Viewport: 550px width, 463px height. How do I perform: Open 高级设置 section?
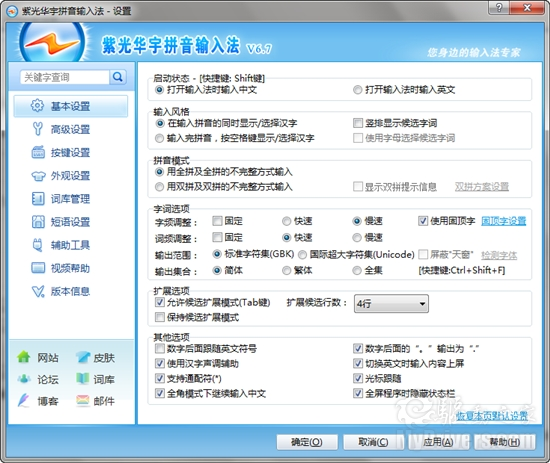tap(71, 129)
